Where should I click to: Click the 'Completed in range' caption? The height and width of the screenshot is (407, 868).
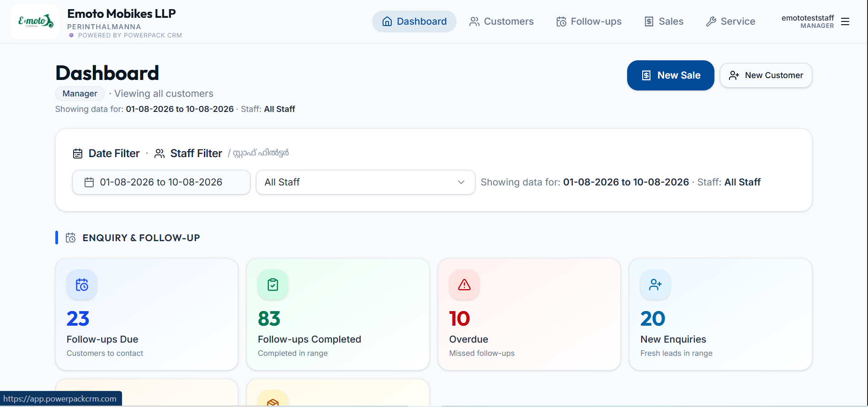(x=293, y=353)
